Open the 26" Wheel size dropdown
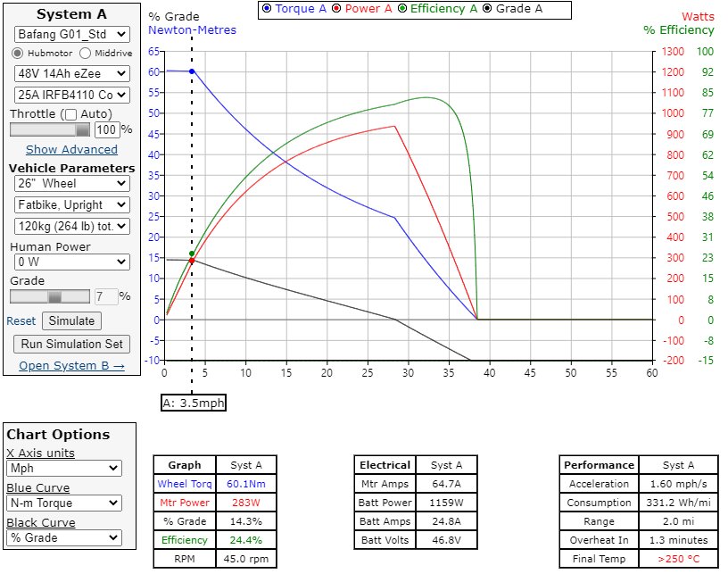This screenshot has height=574, width=728. [x=71, y=183]
